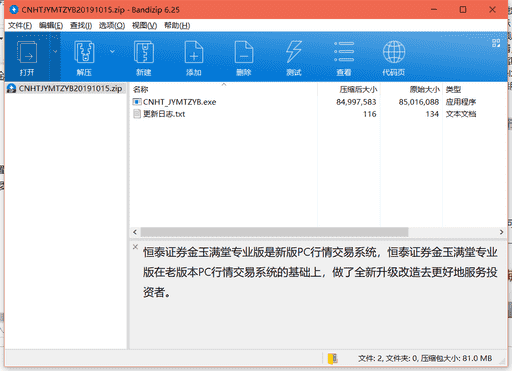Minimize the Bandizip window
Screen dimensions: 512x371
click(x=434, y=9)
